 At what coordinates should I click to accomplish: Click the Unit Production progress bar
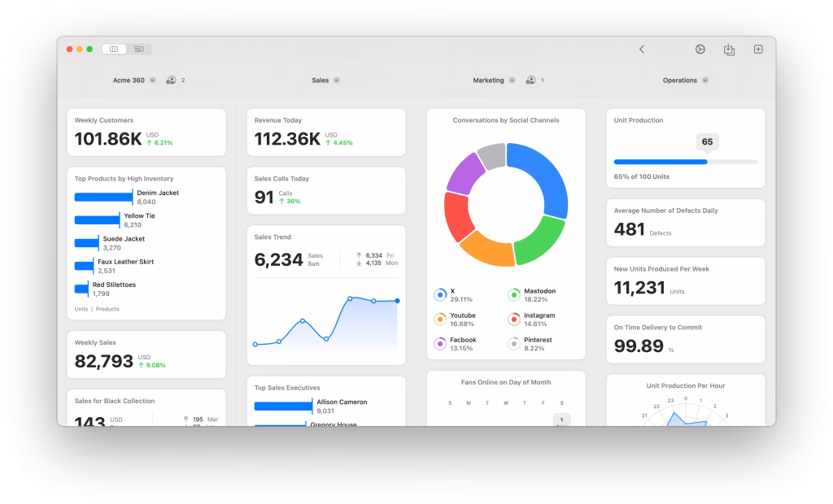click(x=685, y=162)
